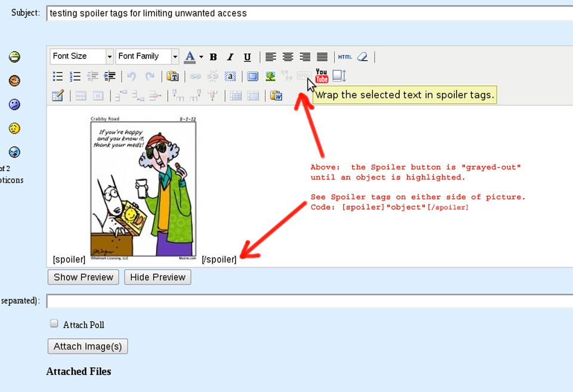Image resolution: width=573 pixels, height=392 pixels.
Task: Center align the text
Action: tap(288, 57)
